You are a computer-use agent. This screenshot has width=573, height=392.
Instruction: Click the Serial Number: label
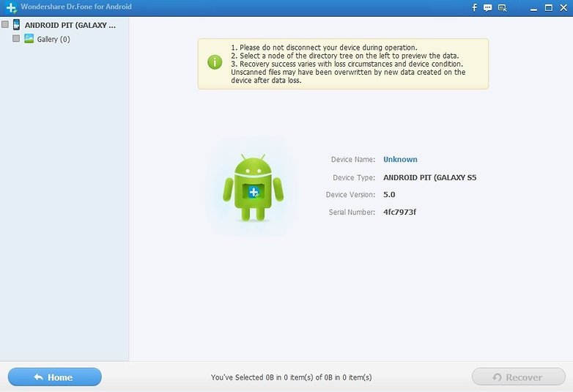click(x=352, y=212)
